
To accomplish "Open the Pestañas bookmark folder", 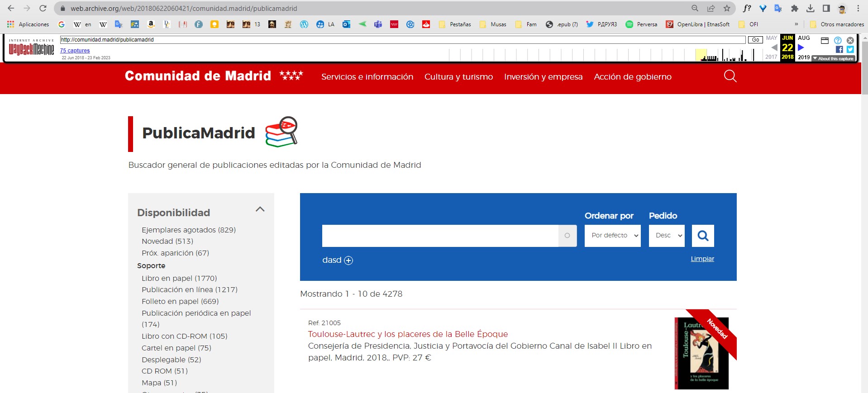I will point(455,24).
